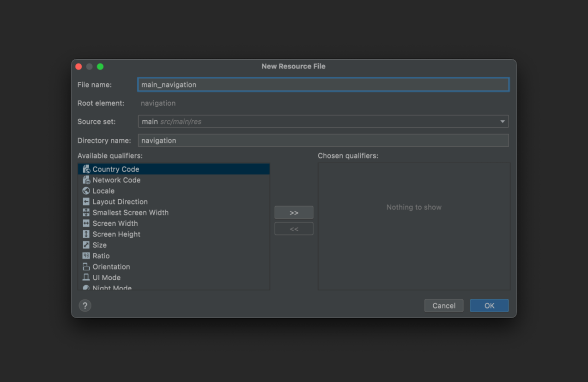Click the Orientation qualifier icon

coord(86,267)
